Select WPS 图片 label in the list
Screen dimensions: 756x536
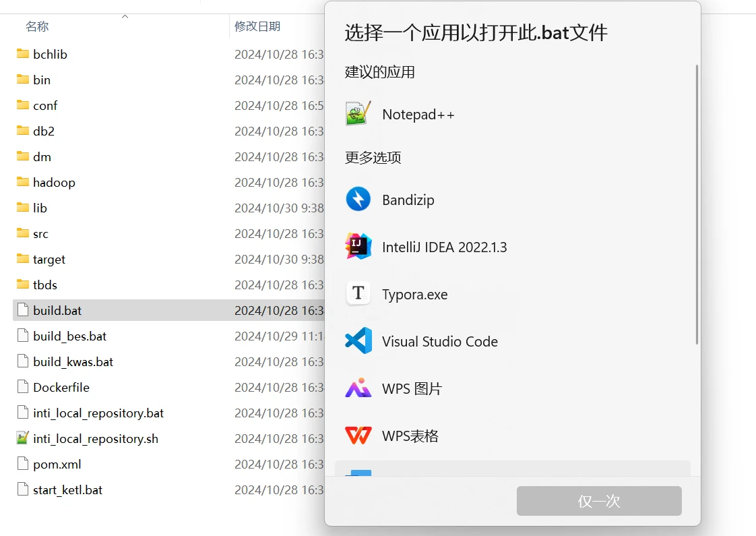click(412, 389)
